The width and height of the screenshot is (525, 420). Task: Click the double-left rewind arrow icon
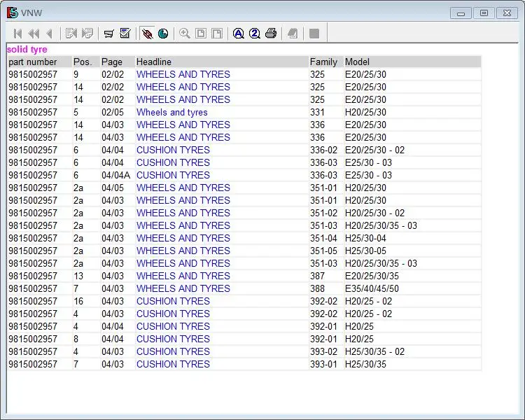pos(34,34)
